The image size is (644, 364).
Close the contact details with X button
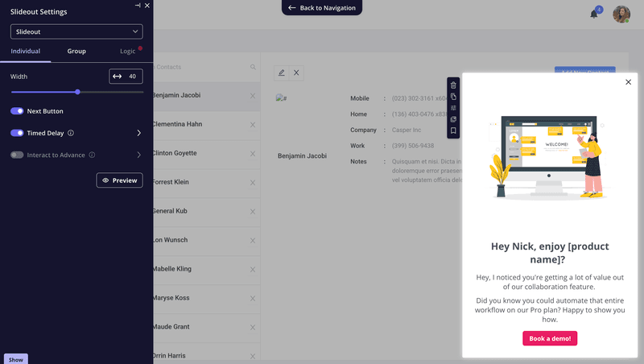point(296,72)
